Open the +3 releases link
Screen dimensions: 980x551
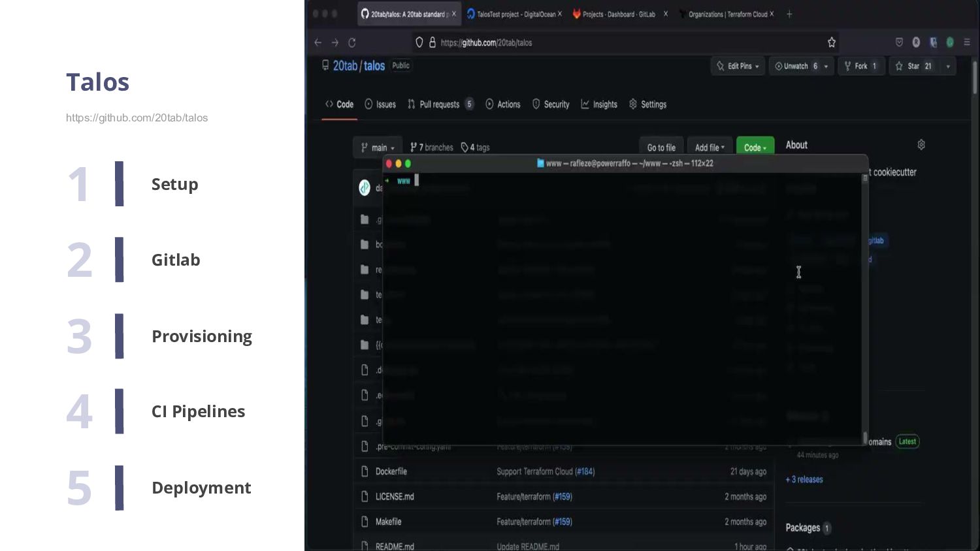[x=804, y=479]
